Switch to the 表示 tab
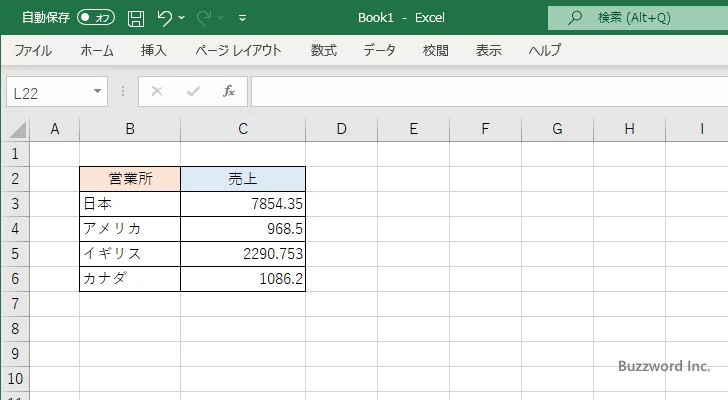The width and height of the screenshot is (728, 400). click(488, 50)
